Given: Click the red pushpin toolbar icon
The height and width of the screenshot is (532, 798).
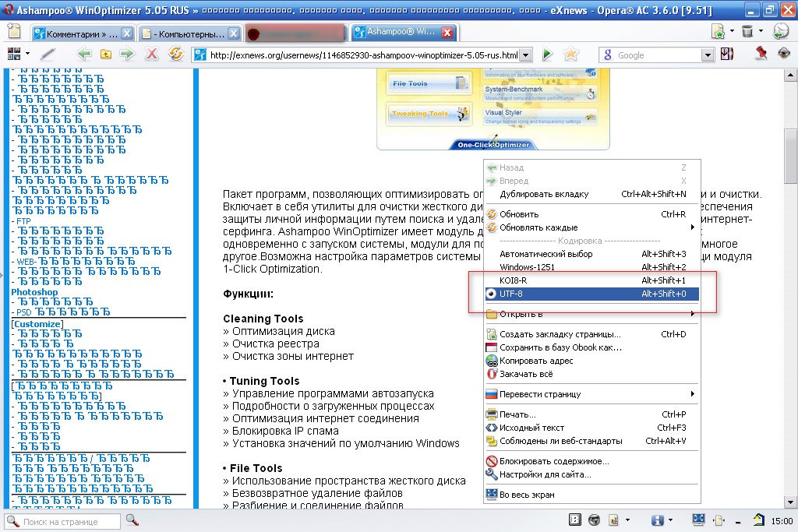Looking at the screenshot, I should pyautogui.click(x=761, y=54).
